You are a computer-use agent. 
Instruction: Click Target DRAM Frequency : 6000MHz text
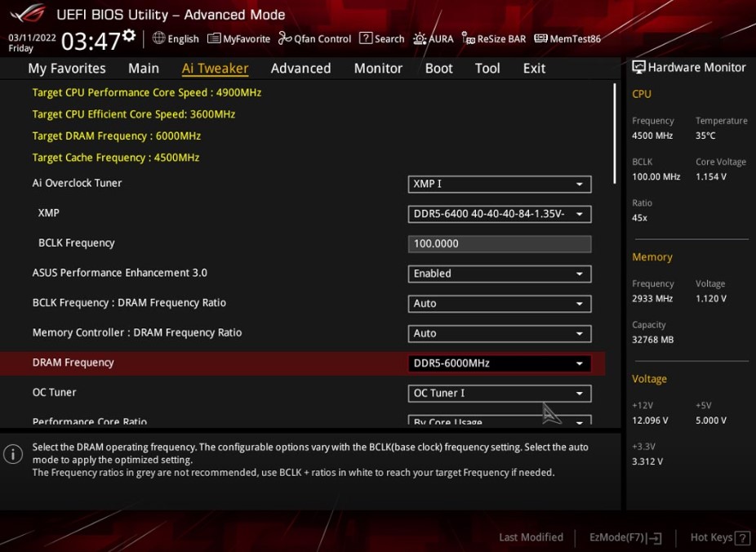pos(116,136)
